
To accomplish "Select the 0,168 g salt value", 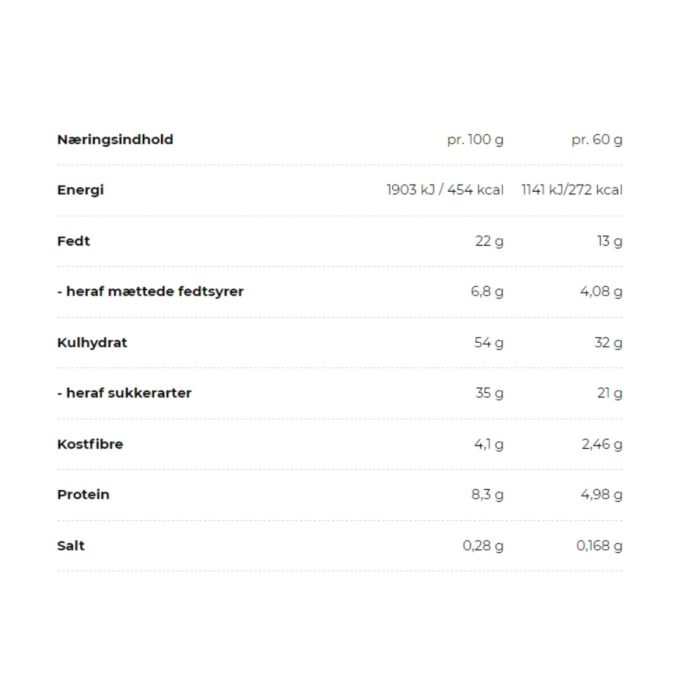I will (x=599, y=546).
